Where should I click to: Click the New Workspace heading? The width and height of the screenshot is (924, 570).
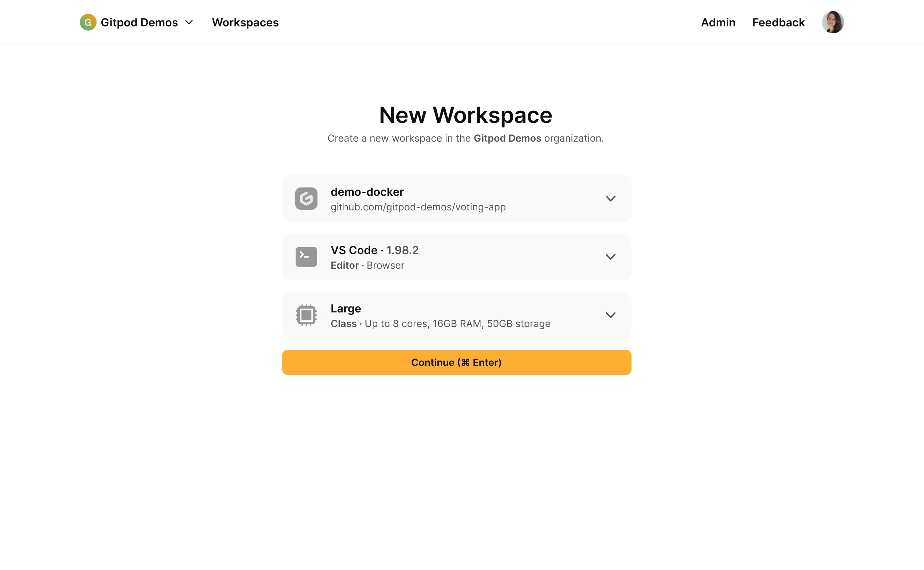click(465, 115)
